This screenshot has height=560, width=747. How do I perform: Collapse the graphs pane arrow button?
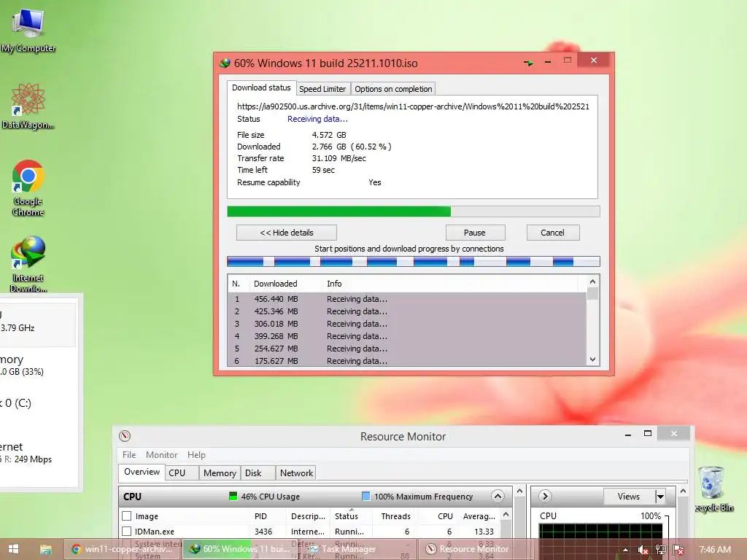(x=545, y=496)
